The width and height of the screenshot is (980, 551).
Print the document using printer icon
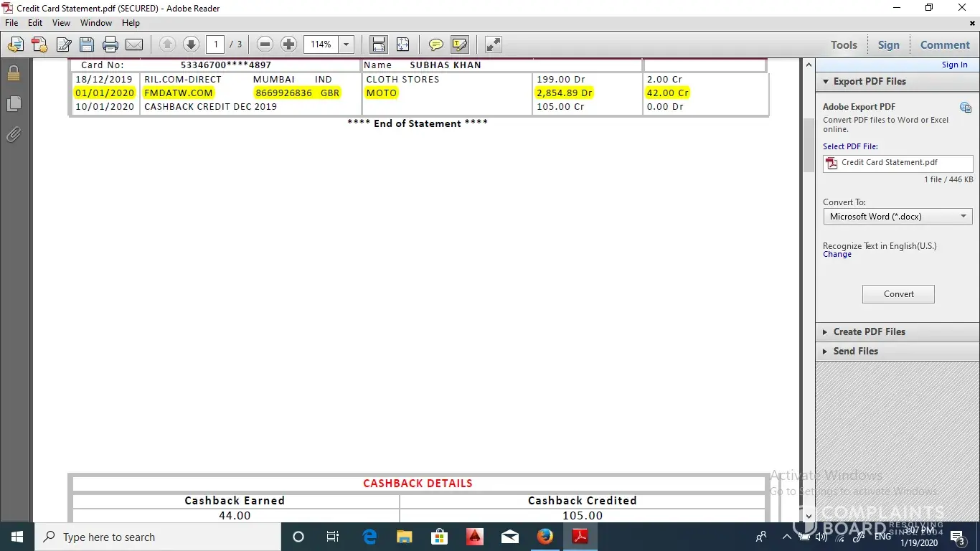coord(110,44)
